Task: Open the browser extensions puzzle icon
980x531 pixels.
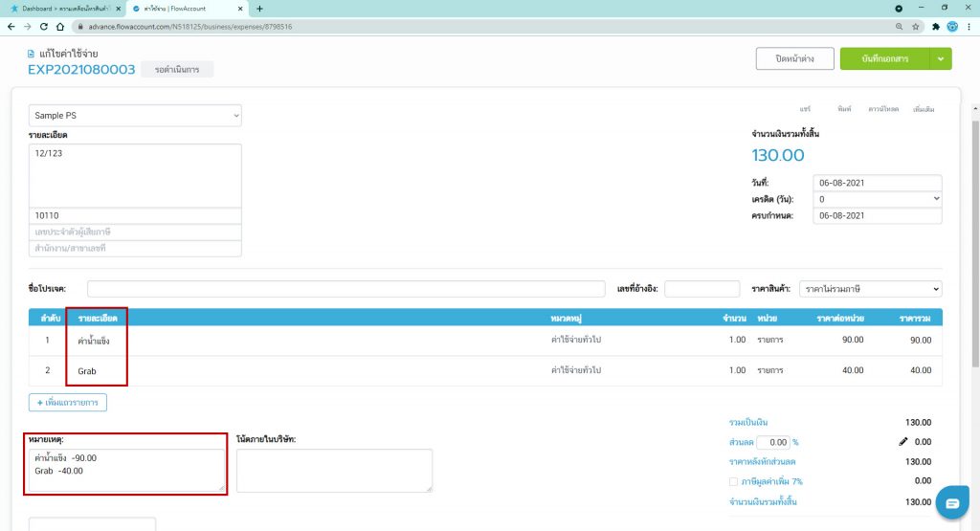Action: (x=935, y=26)
